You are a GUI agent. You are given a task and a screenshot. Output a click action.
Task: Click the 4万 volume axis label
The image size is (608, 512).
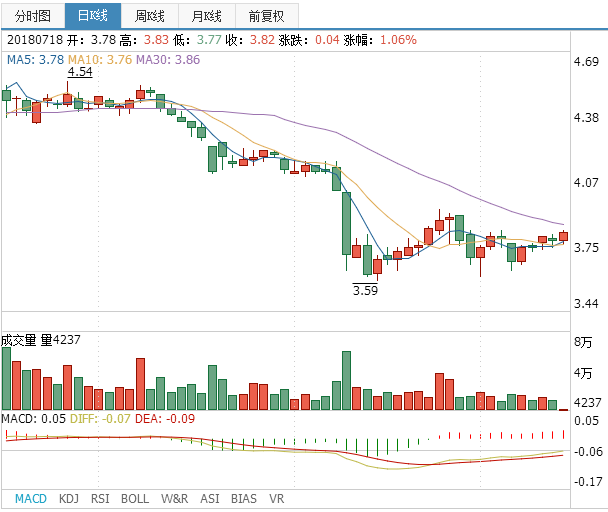(x=583, y=373)
